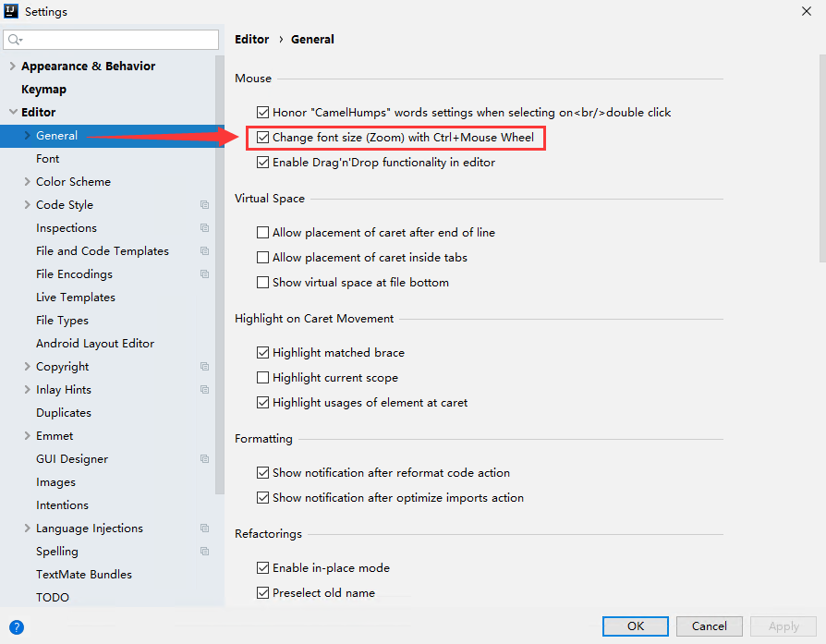Click the Apply button
Viewport: 826px width, 644px height.
[x=783, y=626]
